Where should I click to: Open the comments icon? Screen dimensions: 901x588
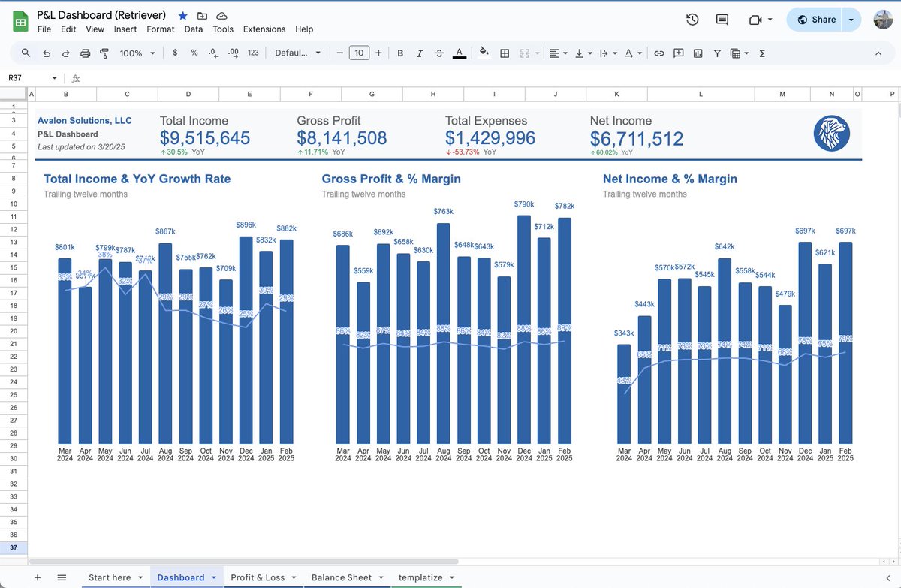click(722, 20)
